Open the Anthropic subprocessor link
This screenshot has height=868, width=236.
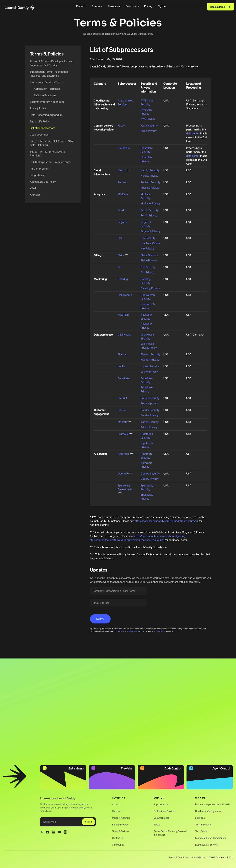coord(123,454)
